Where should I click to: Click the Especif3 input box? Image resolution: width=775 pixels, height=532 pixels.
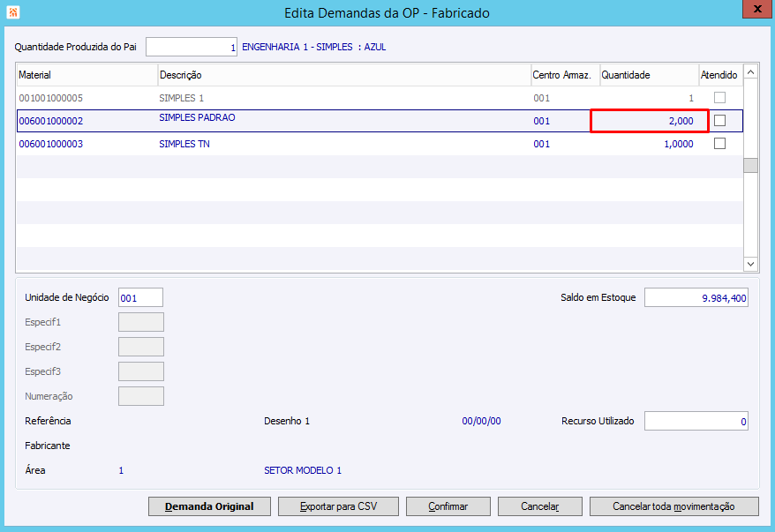tap(141, 371)
